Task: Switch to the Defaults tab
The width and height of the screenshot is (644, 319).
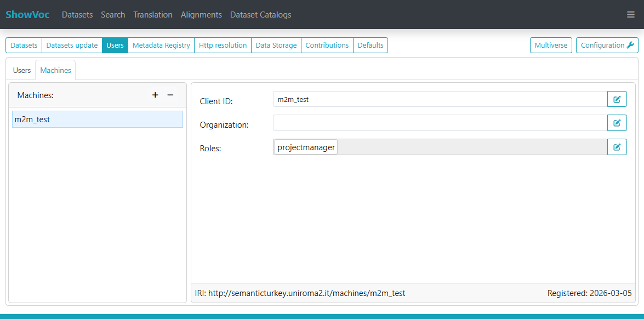Action: (371, 45)
